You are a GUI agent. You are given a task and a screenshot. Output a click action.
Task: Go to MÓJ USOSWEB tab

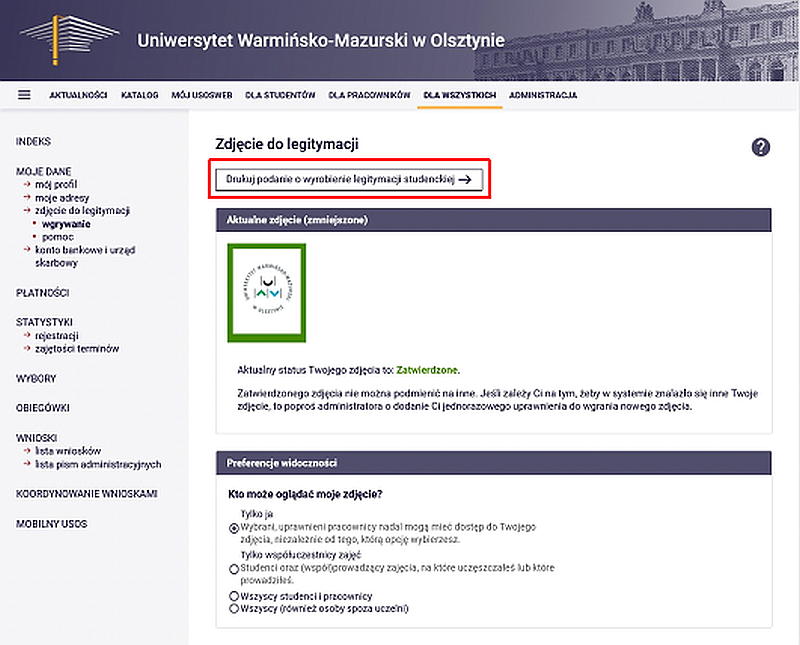pos(201,96)
